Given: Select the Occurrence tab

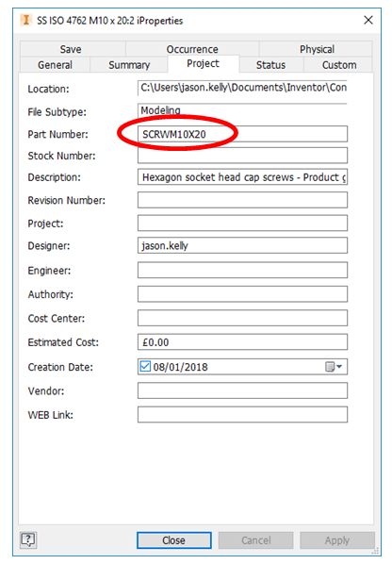Looking at the screenshot, I should [x=192, y=49].
